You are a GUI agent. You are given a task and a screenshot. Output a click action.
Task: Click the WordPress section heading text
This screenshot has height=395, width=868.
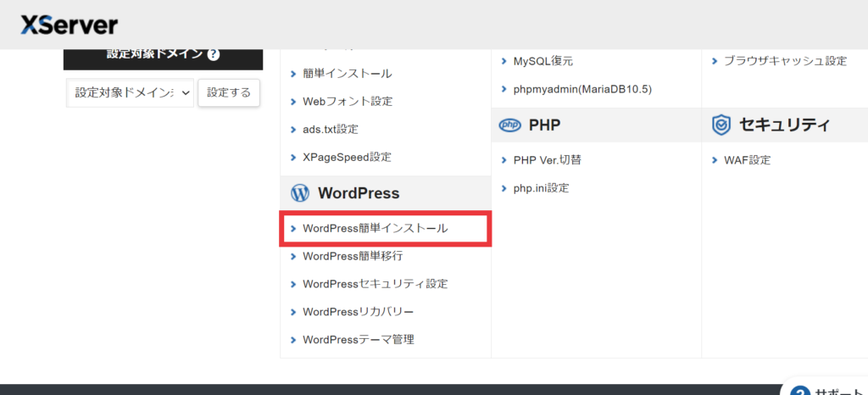point(359,193)
